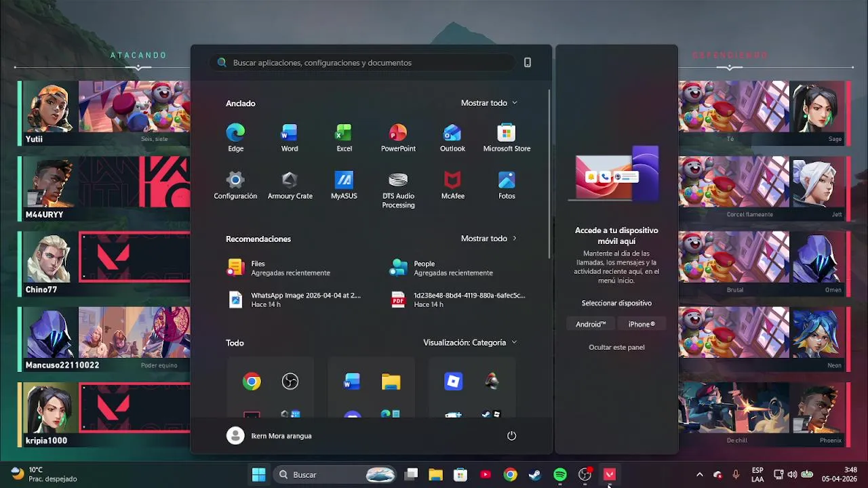Open Edge from pinned apps

[235, 138]
